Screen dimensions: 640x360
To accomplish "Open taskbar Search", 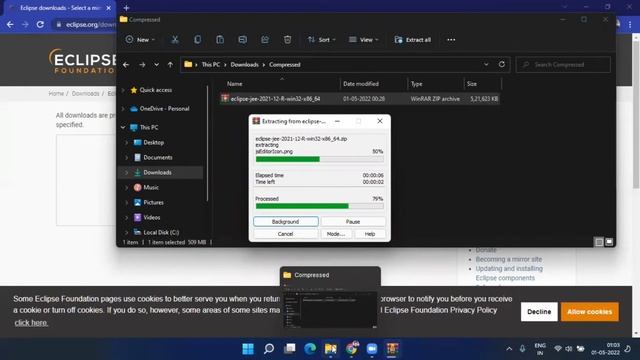I will coord(269,349).
